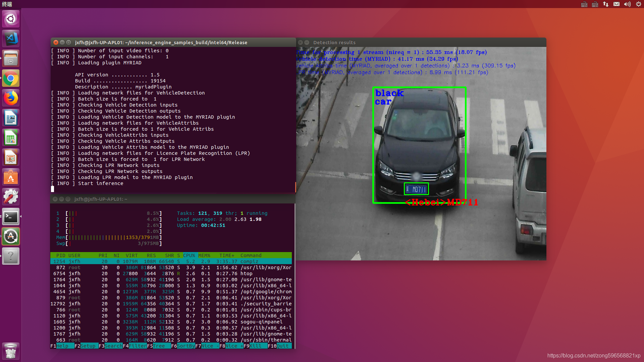644x362 pixels.
Task: Open System Settings wrench icon
Action: point(11,197)
